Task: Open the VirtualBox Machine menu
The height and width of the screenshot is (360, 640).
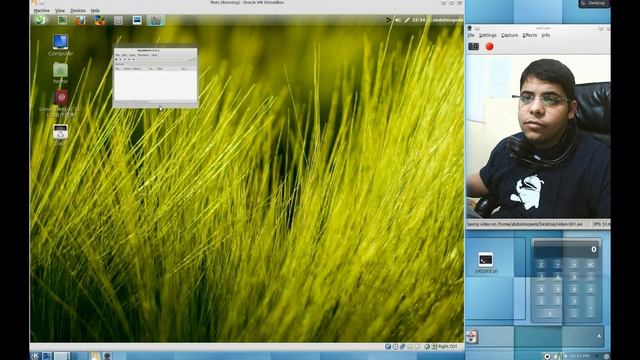Action: pos(42,11)
